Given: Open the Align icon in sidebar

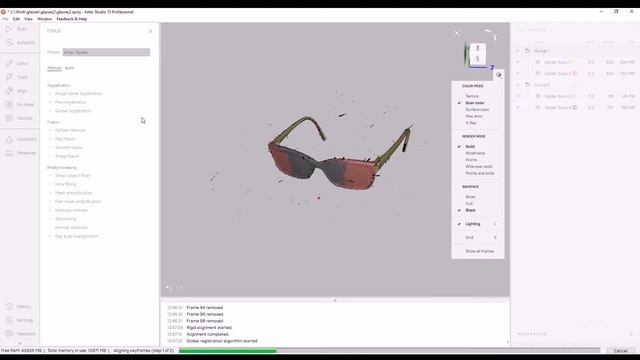Looking at the screenshot, I should coord(9,91).
